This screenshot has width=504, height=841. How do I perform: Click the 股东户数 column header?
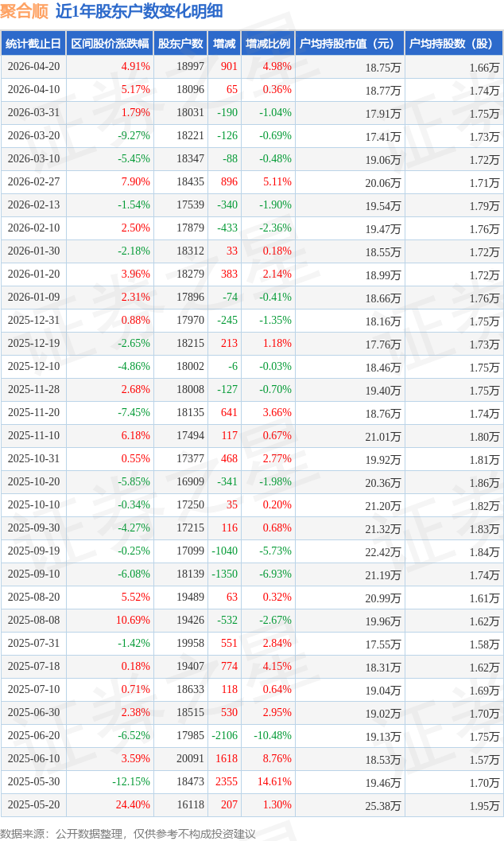point(180,44)
